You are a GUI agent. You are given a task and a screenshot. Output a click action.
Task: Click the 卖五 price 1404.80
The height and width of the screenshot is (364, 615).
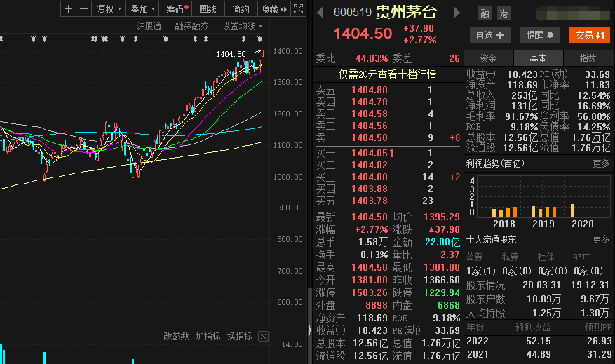370,90
